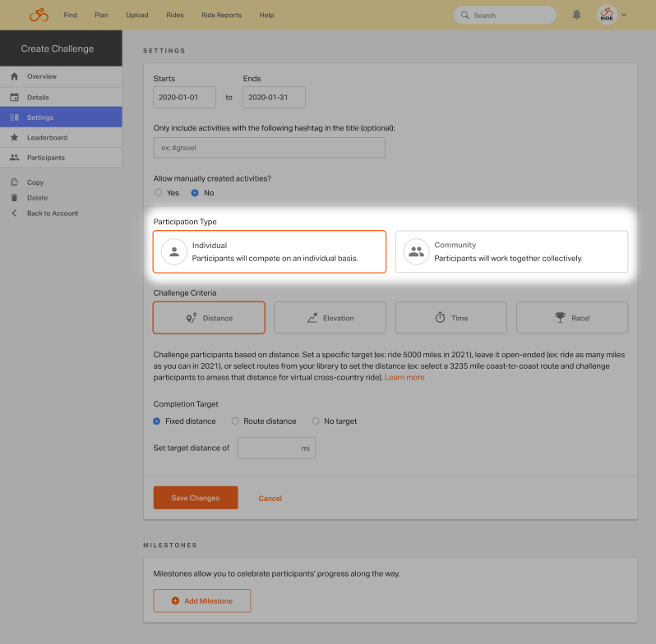The width and height of the screenshot is (656, 644).
Task: Click the Community group icon
Action: point(416,251)
